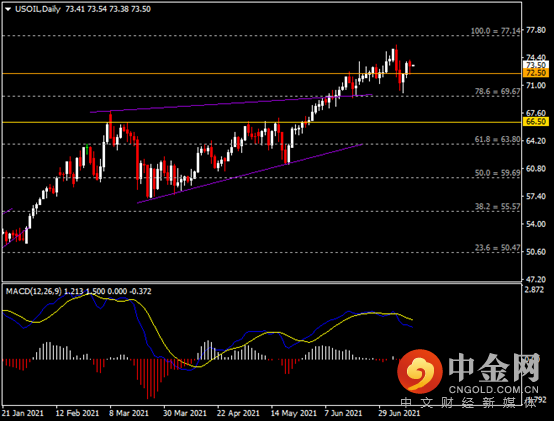Click the 8 Mar 2021 date label

129,413
